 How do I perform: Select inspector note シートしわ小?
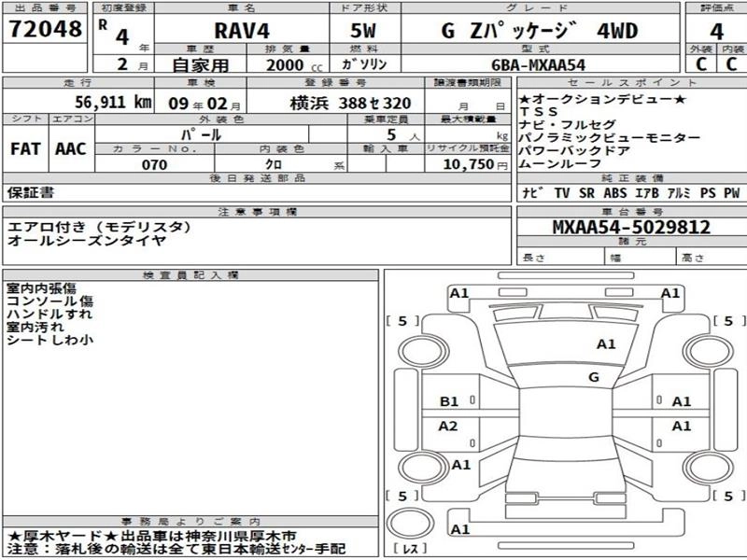[49, 340]
